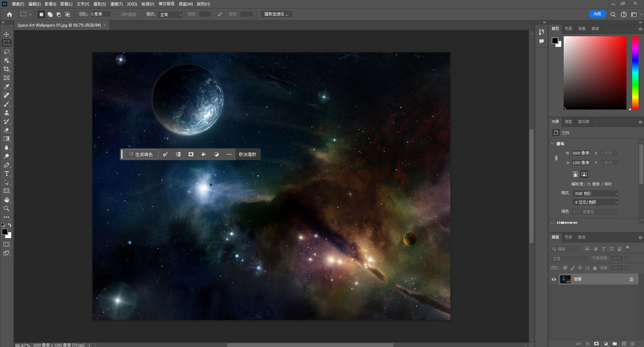The image size is (644, 347).
Task: Click the adjustment icon in the contextual taskbar
Action: pos(217,154)
